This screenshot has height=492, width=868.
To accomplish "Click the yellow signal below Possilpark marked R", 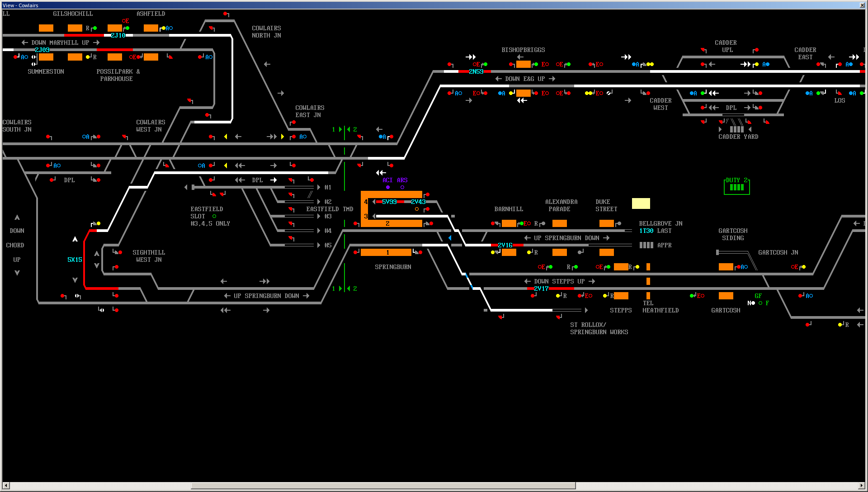I will tap(88, 57).
